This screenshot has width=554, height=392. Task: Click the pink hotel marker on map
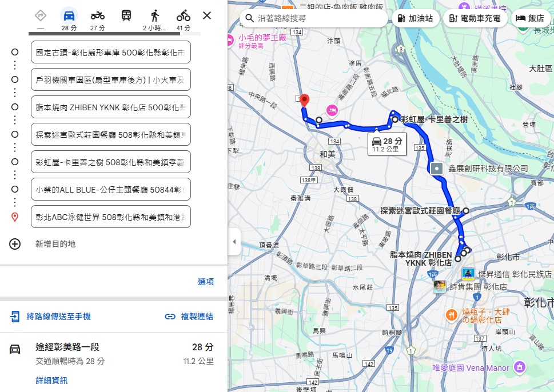[x=332, y=110]
